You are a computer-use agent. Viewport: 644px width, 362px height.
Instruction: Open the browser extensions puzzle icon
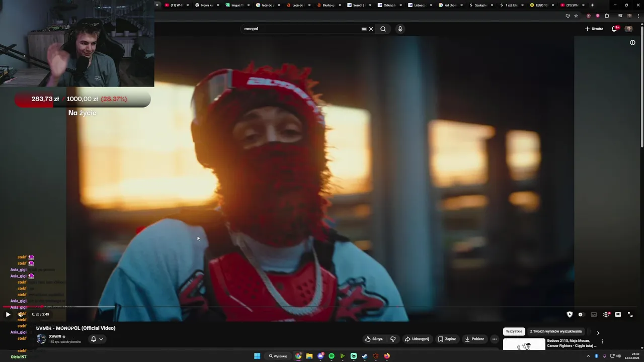[607, 16]
